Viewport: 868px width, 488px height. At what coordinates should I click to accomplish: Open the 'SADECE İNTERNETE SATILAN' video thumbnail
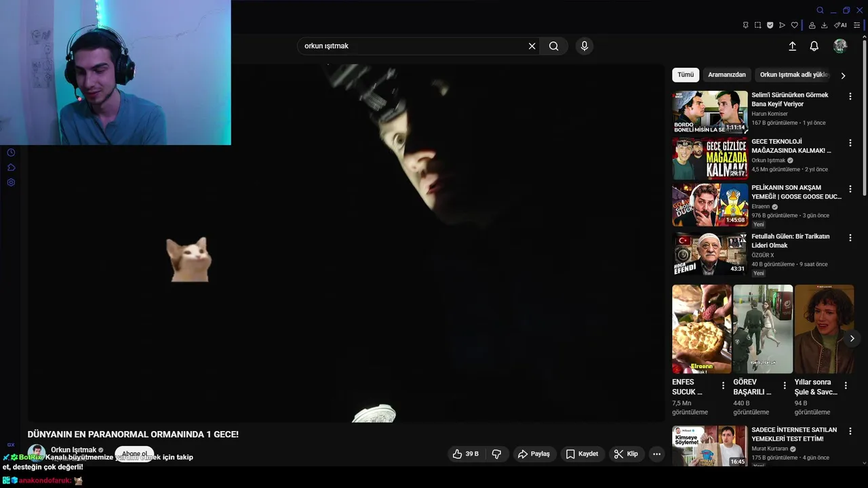coord(710,445)
